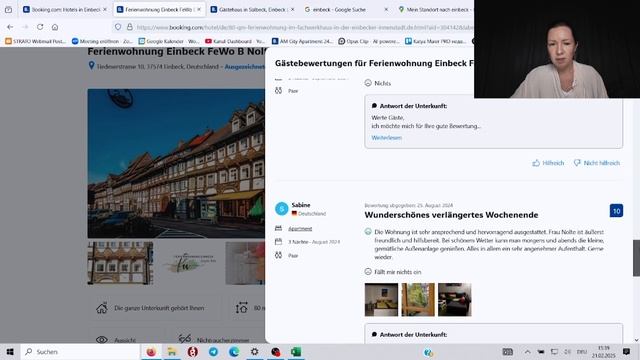Reload the page with the refresh icon

click(40, 27)
